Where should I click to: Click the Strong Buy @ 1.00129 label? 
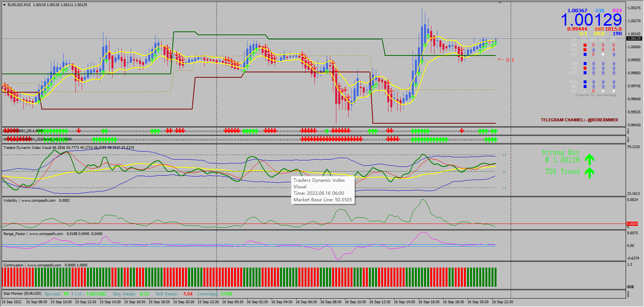tap(560, 156)
